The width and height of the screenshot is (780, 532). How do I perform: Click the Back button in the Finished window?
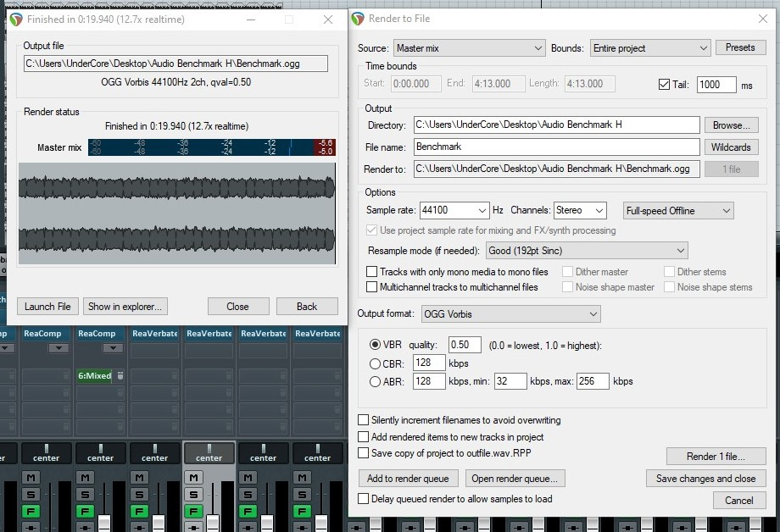[x=307, y=307]
